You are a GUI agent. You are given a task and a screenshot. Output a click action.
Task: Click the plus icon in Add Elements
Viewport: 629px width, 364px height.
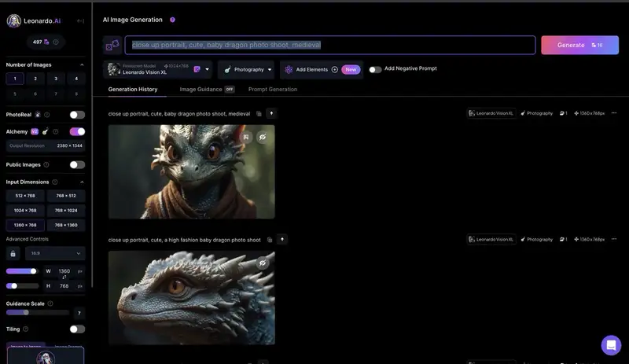335,69
